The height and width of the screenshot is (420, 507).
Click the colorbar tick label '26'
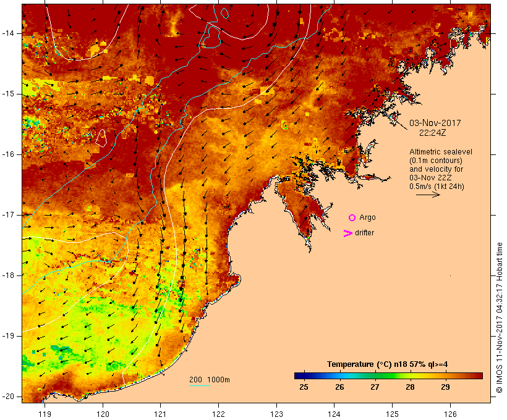pos(339,387)
